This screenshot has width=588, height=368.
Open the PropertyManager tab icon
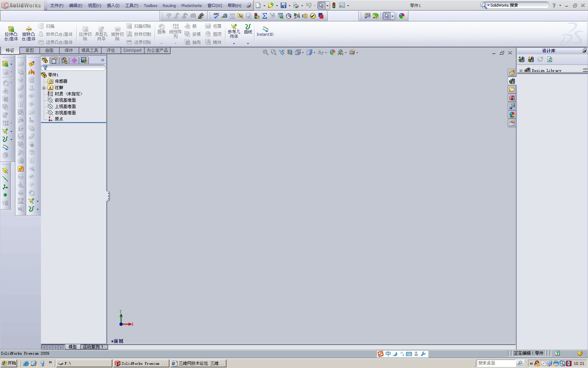pos(55,60)
